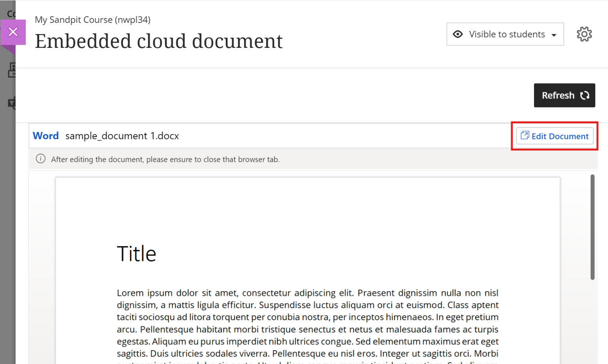The image size is (608, 364).
Task: Open Edit Document in a new tab
Action: point(554,136)
